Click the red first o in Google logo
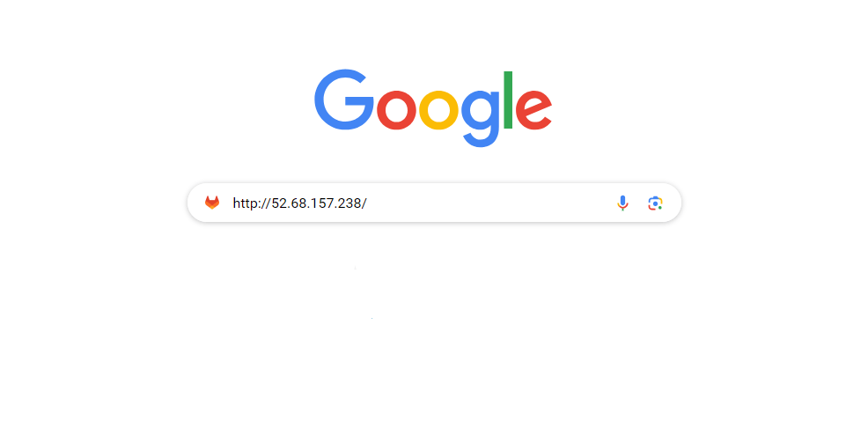 tap(396, 110)
